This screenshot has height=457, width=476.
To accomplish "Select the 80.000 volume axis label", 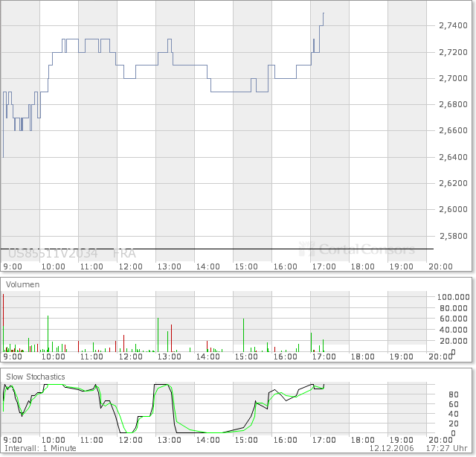I will pyautogui.click(x=454, y=308).
